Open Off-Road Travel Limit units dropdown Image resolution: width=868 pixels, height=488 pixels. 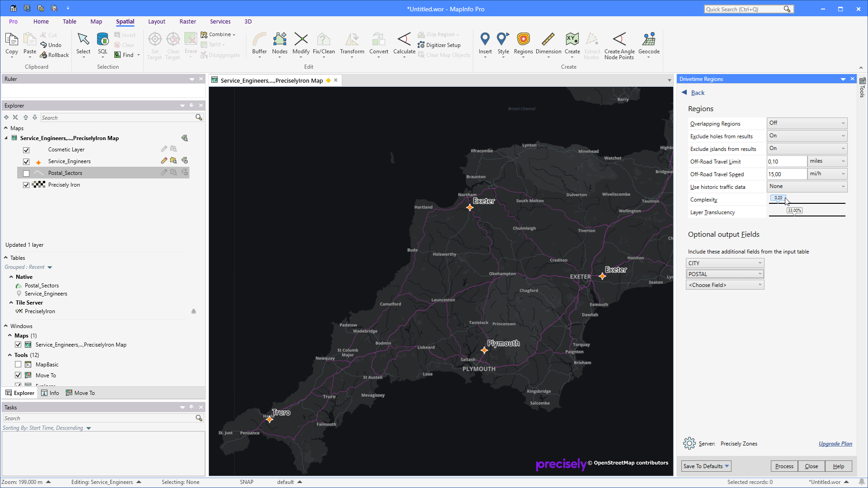pyautogui.click(x=827, y=161)
